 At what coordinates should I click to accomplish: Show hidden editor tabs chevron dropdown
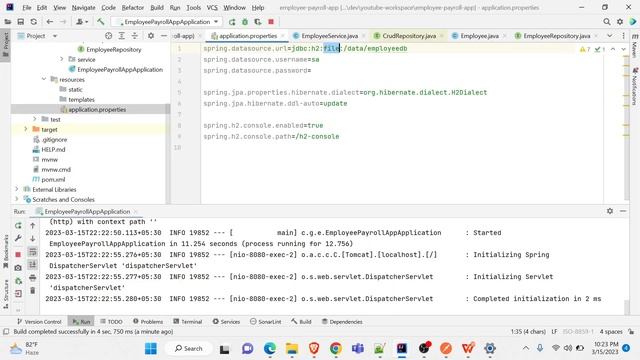coord(609,36)
